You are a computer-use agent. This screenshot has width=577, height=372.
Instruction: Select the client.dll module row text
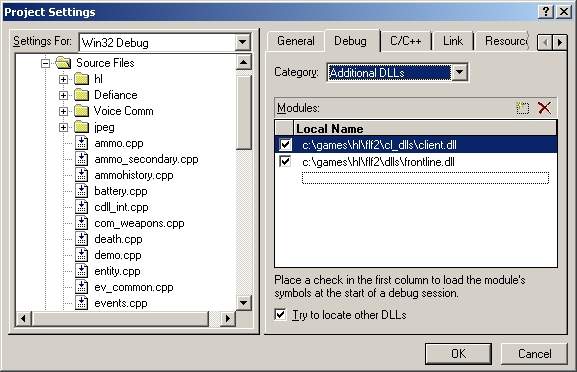click(379, 145)
